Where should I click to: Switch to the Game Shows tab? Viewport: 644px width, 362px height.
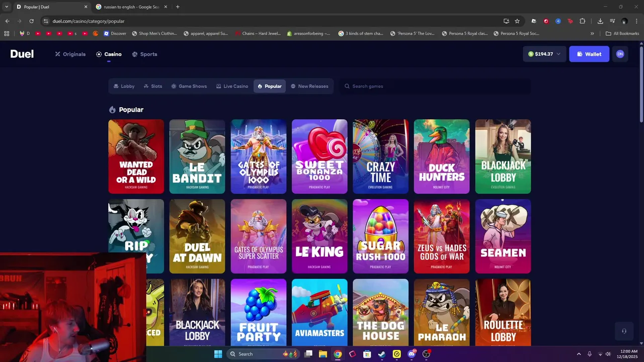pyautogui.click(x=189, y=86)
